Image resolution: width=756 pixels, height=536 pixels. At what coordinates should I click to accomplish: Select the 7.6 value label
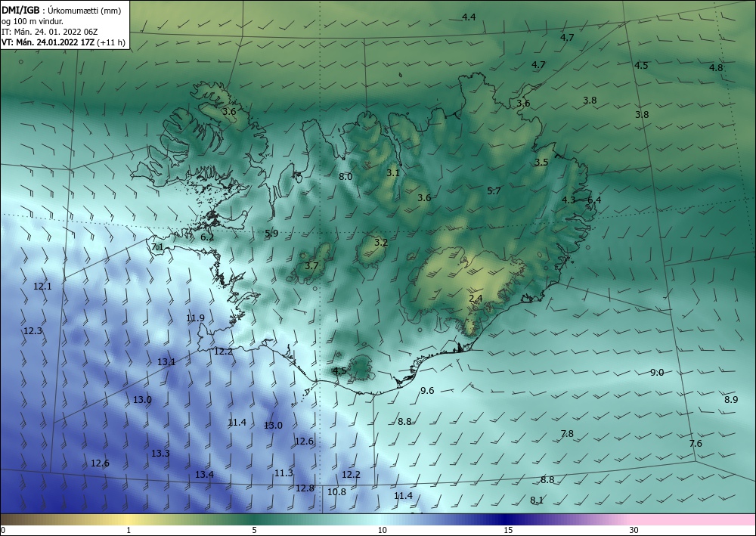point(696,444)
